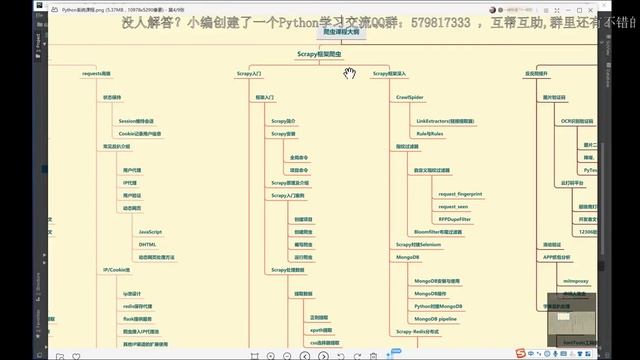The height and width of the screenshot is (360, 640).
Task: Open the Sogou skin shirt icon
Action: [x=580, y=353]
